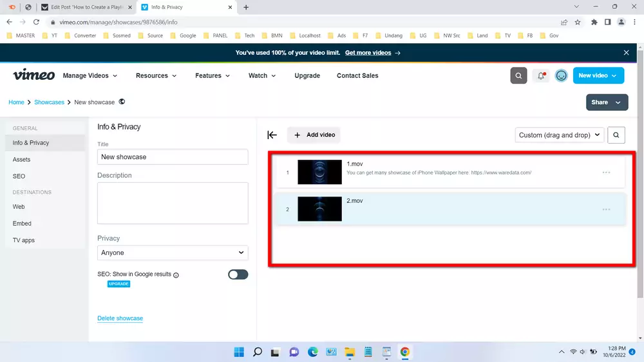Open the New video dropdown
The width and height of the screenshot is (644, 362).
598,75
